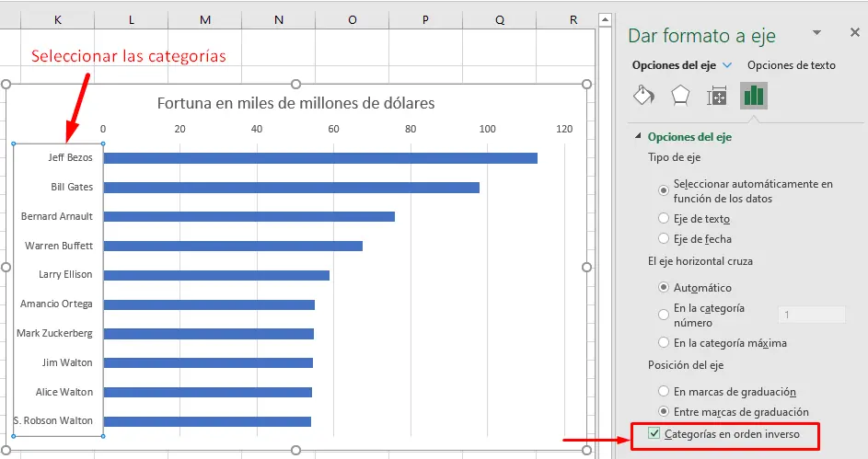868x459 pixels.
Task: Select the Opciones del eje tab
Action: (674, 65)
